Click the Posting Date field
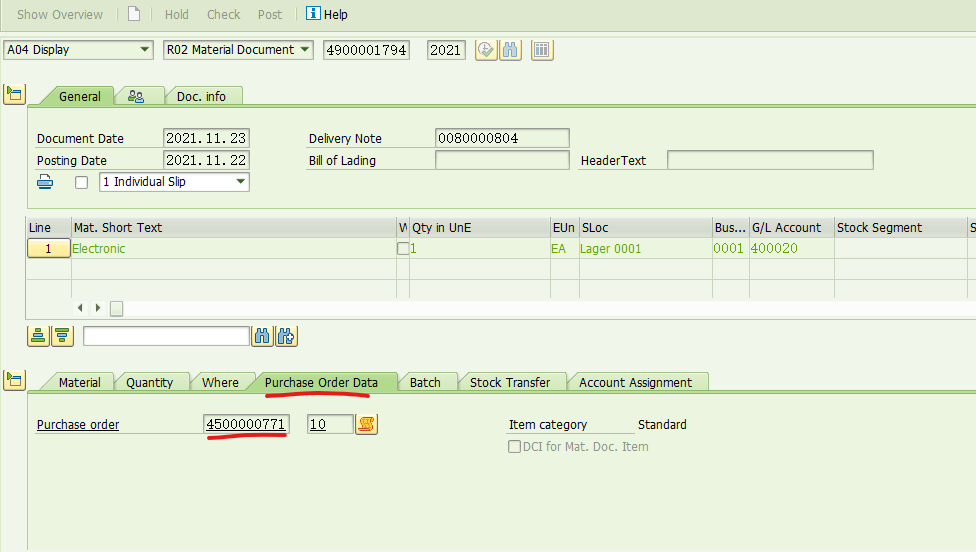 tap(206, 160)
